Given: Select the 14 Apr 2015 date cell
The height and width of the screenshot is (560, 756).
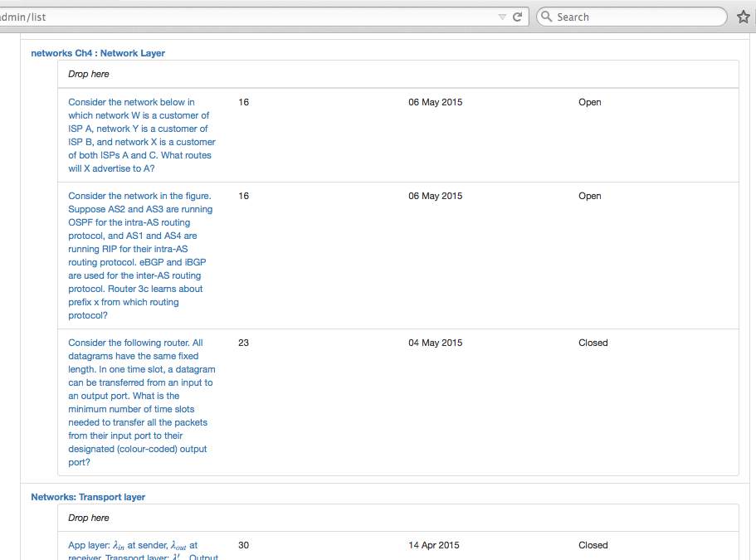Looking at the screenshot, I should coord(434,545).
